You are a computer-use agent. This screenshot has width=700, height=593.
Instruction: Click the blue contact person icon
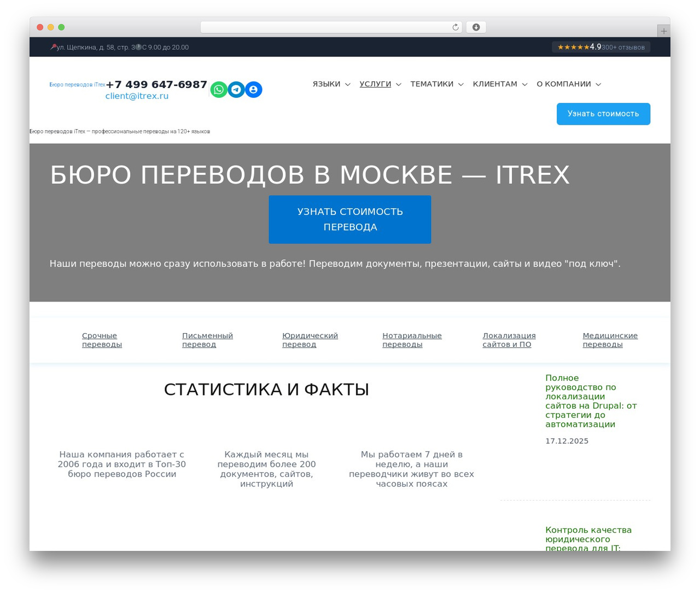coord(253,90)
